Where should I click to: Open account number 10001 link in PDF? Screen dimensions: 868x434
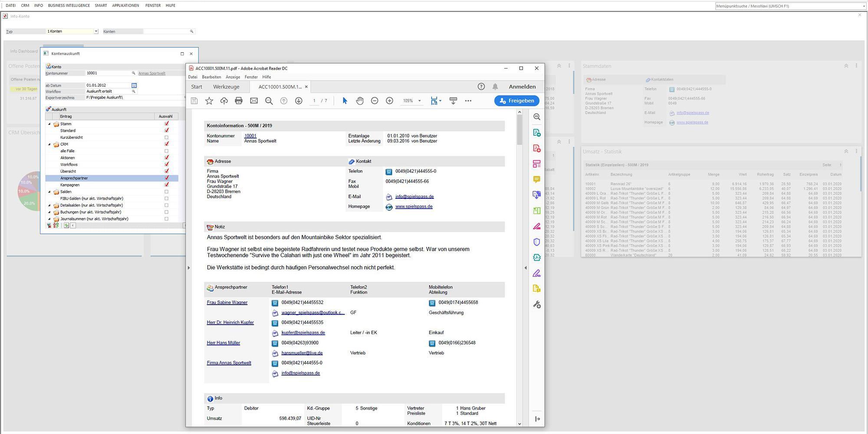point(250,136)
